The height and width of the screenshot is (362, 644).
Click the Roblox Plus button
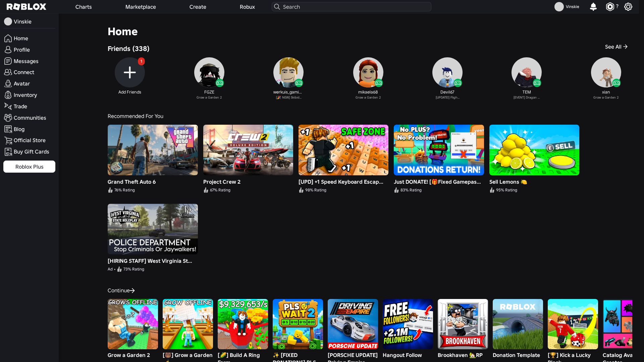pyautogui.click(x=29, y=167)
